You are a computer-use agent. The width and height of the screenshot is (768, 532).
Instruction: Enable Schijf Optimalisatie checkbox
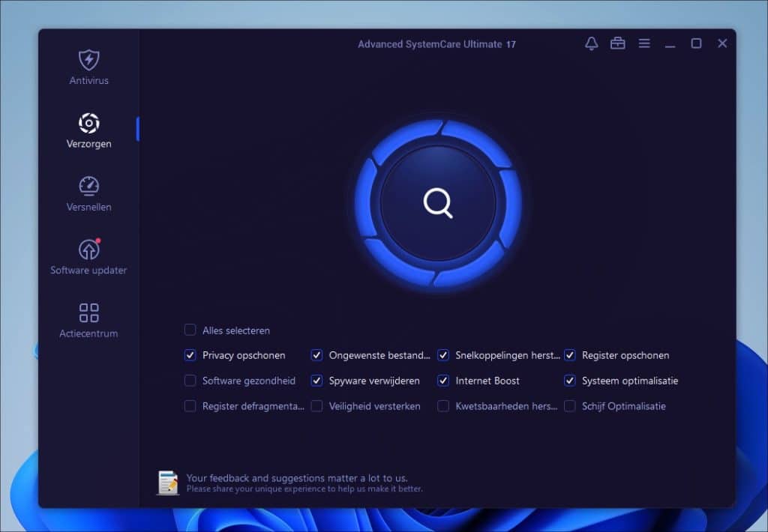[570, 406]
